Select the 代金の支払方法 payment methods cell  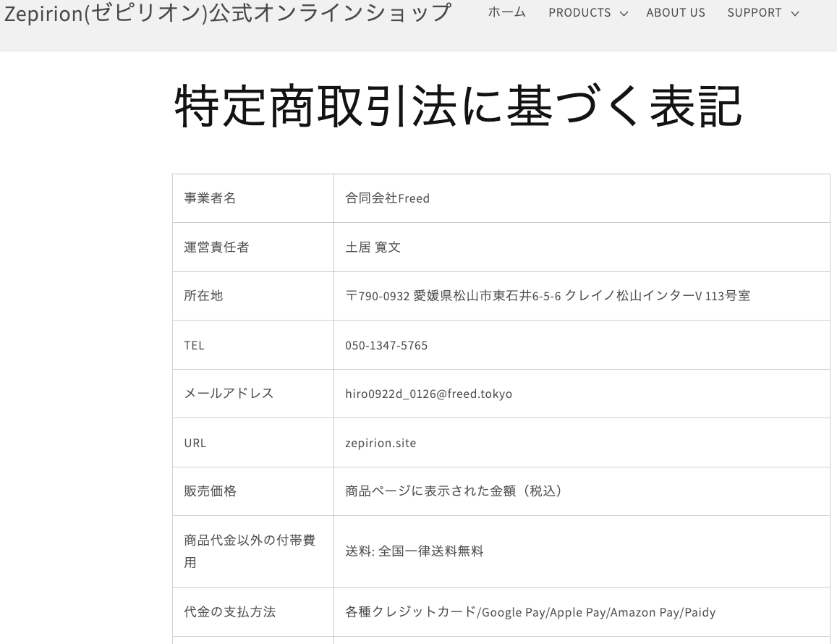pos(530,611)
